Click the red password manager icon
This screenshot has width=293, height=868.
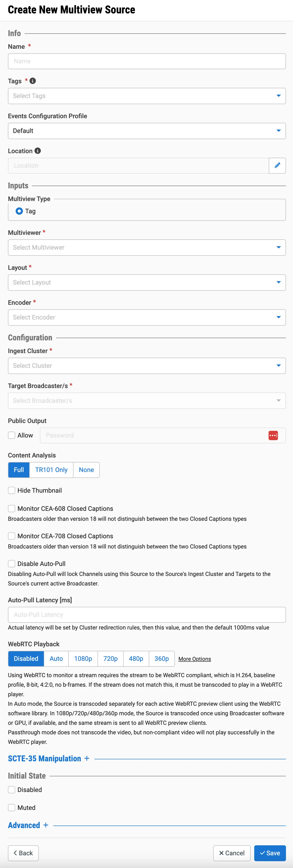pos(273,435)
